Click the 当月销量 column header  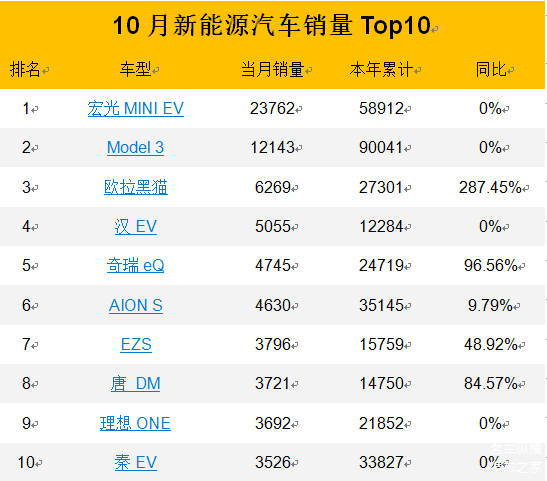tap(272, 69)
